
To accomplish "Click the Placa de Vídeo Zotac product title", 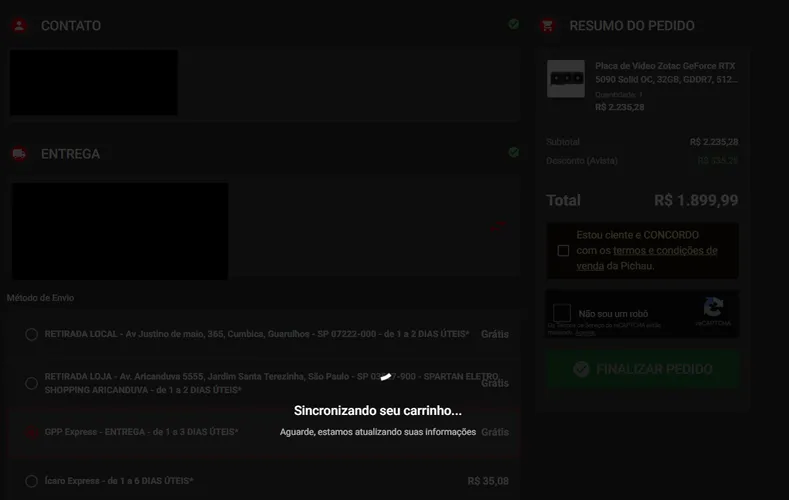I will pos(666,72).
